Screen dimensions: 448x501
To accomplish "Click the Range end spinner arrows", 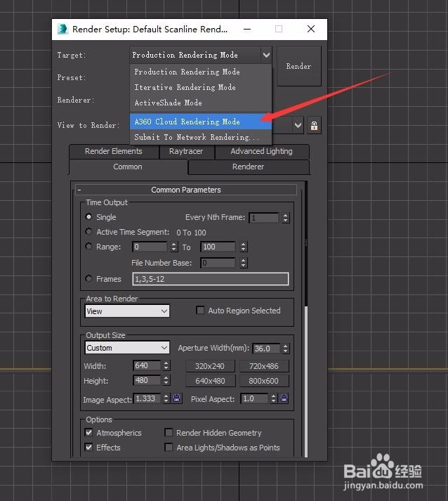I will (244, 247).
